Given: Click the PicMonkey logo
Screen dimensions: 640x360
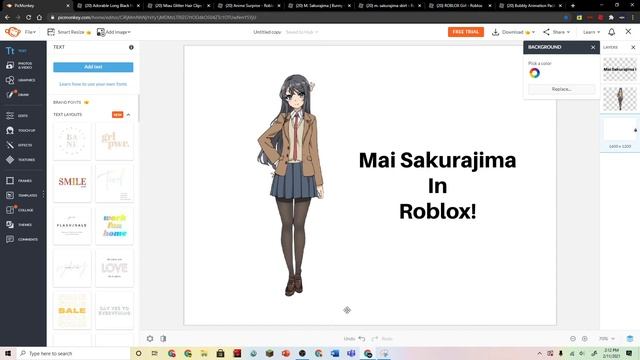Looking at the screenshot, I should 12,32.
